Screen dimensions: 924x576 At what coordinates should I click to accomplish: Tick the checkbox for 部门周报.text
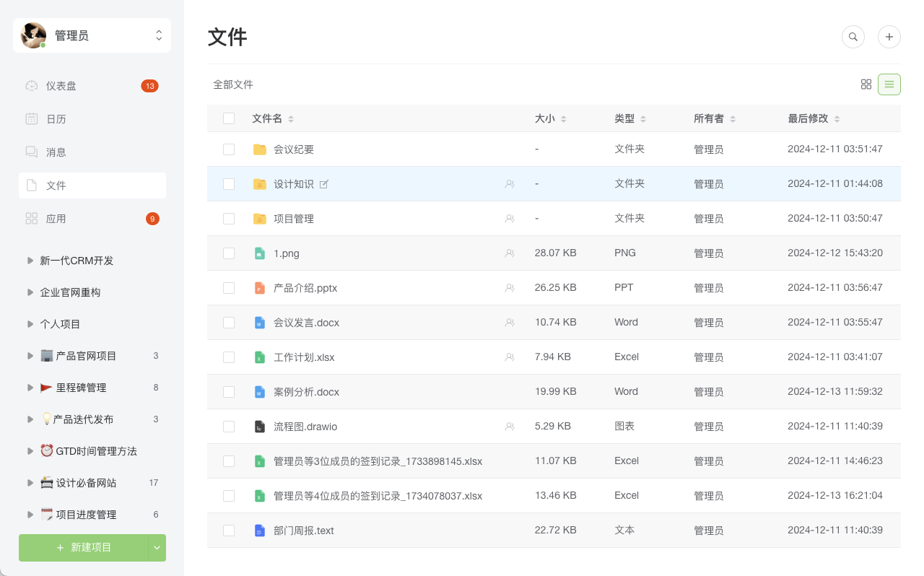pyautogui.click(x=229, y=531)
